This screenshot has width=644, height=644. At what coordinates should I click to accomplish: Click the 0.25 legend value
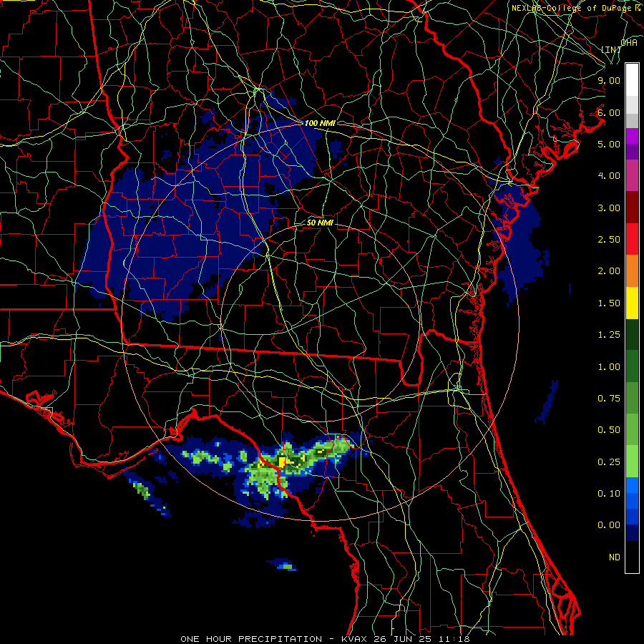coord(609,462)
